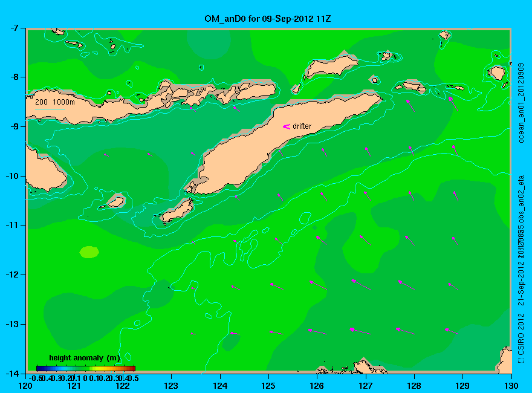Click longitude label '130' on axis
Image resolution: width=532 pixels, height=393 pixels.
[x=511, y=386]
